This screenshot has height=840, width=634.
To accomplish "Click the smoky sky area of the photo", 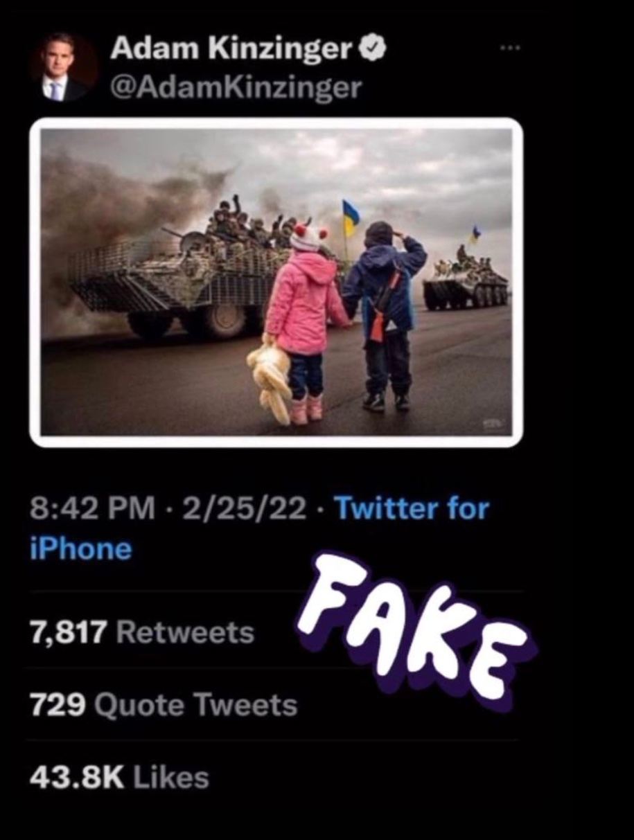I will click(x=277, y=163).
